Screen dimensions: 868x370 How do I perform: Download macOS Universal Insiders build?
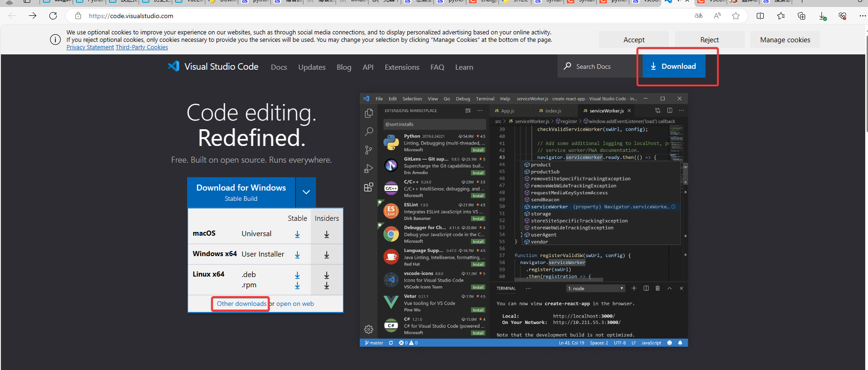[327, 234]
